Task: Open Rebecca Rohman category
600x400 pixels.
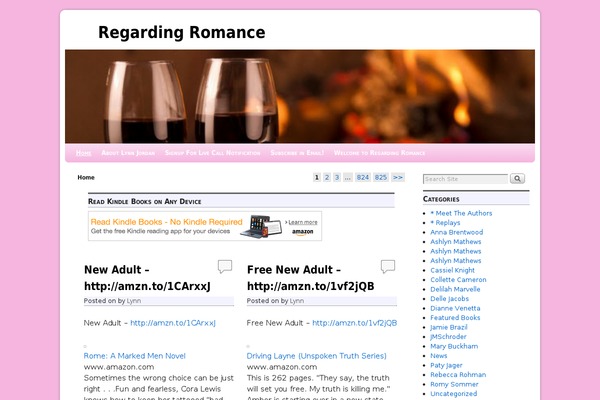Action: tap(458, 375)
